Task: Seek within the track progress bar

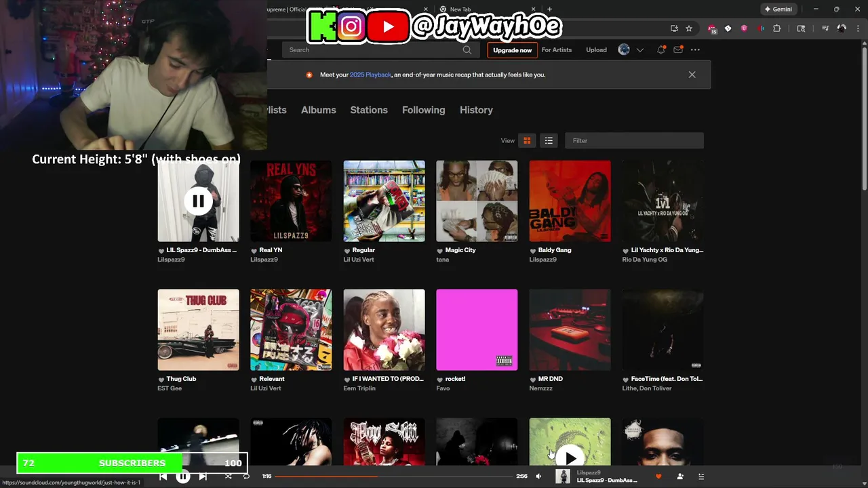Action: (x=393, y=476)
